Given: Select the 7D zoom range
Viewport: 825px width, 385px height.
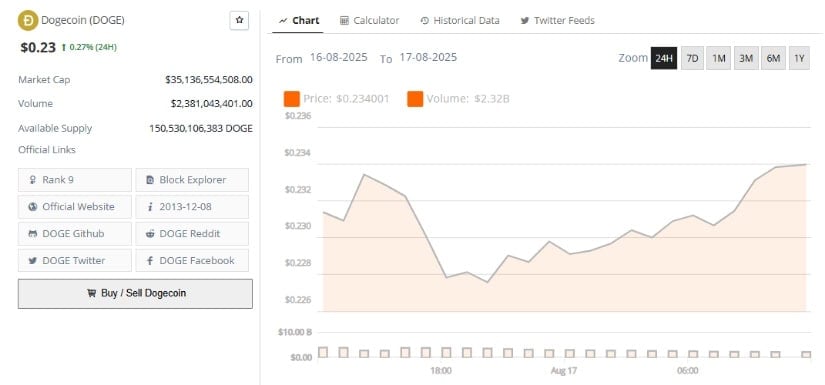Looking at the screenshot, I should pos(692,58).
